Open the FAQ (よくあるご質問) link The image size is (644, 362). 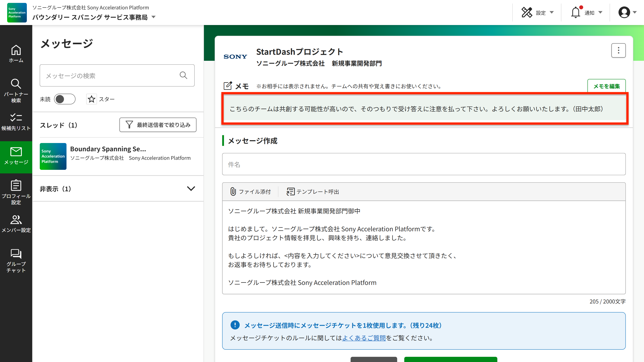364,338
